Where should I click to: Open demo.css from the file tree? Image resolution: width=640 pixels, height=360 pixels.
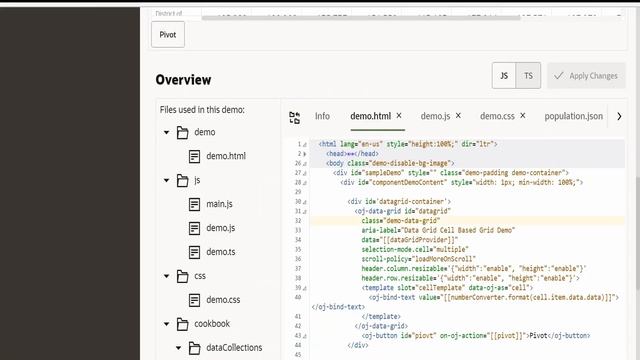coord(223,300)
